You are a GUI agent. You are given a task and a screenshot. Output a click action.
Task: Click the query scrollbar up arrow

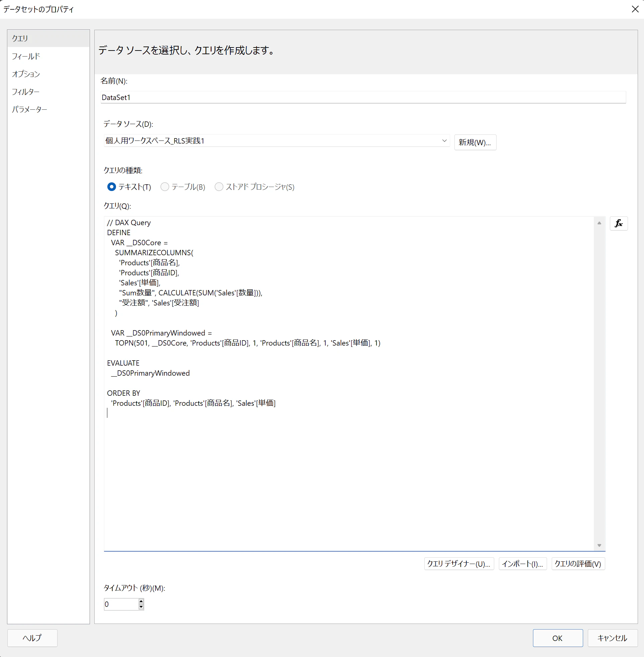pyautogui.click(x=599, y=223)
